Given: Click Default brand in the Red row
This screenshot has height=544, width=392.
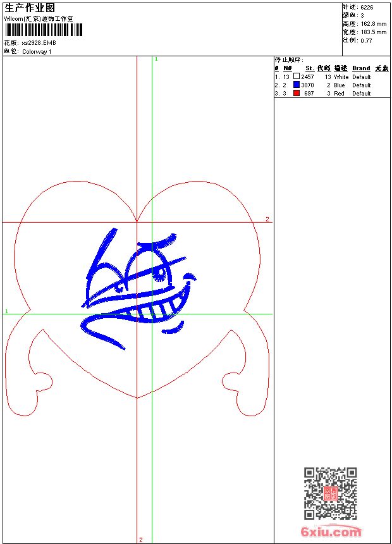Looking at the screenshot, I should click(362, 94).
